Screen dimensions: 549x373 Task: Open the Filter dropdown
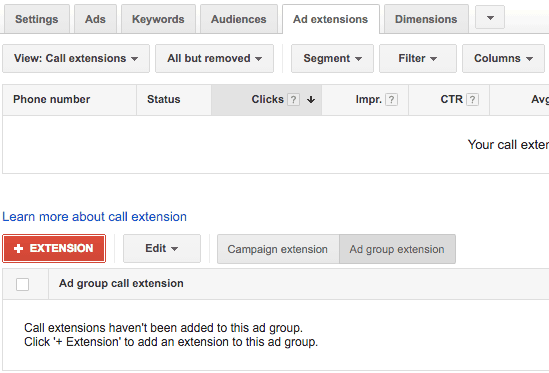coord(418,58)
